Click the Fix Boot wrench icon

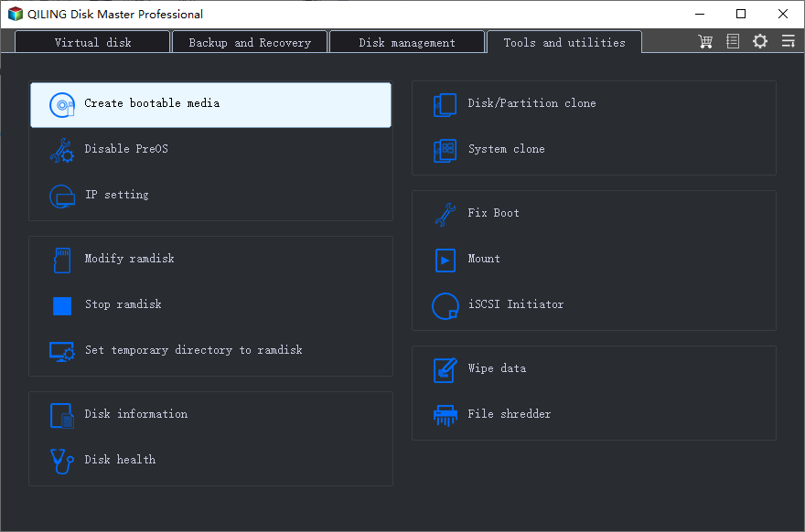click(x=445, y=215)
